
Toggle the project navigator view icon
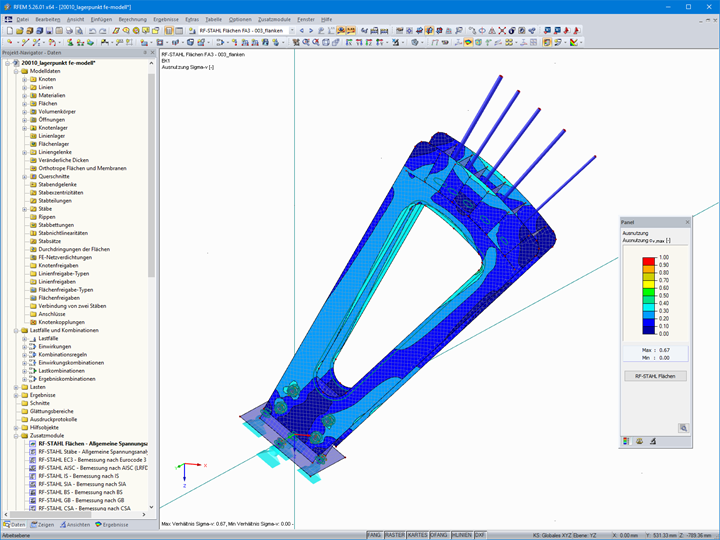tap(169, 31)
